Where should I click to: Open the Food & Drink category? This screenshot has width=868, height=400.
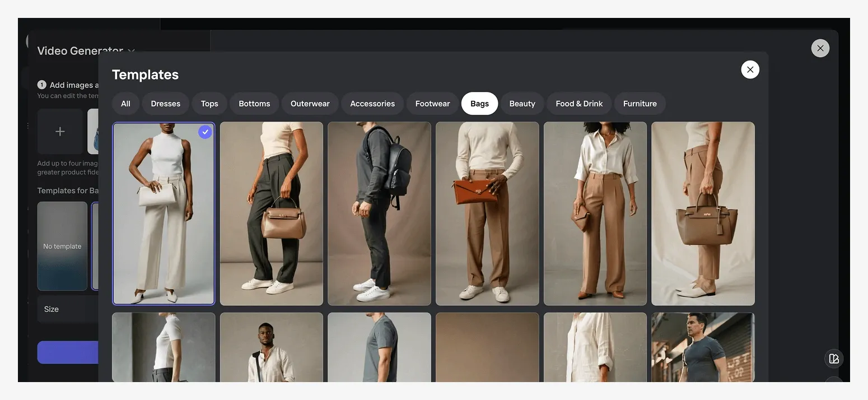579,104
